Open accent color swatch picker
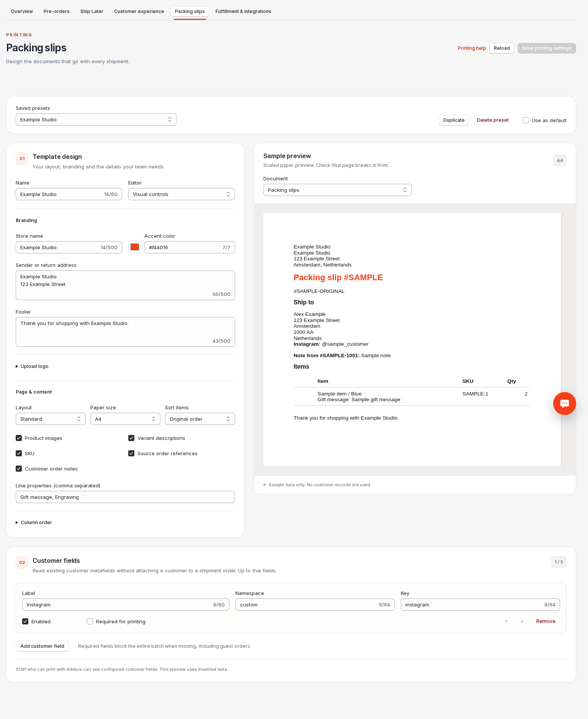 tap(135, 247)
